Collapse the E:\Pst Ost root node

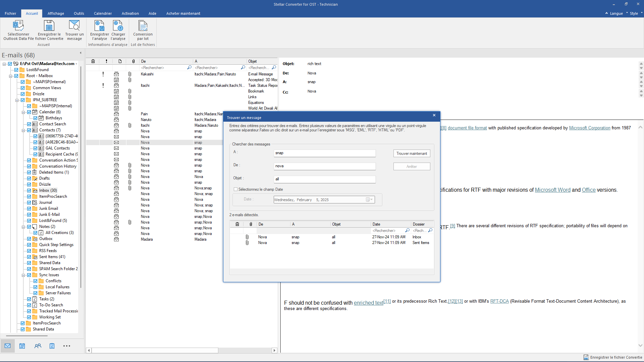click(4, 64)
